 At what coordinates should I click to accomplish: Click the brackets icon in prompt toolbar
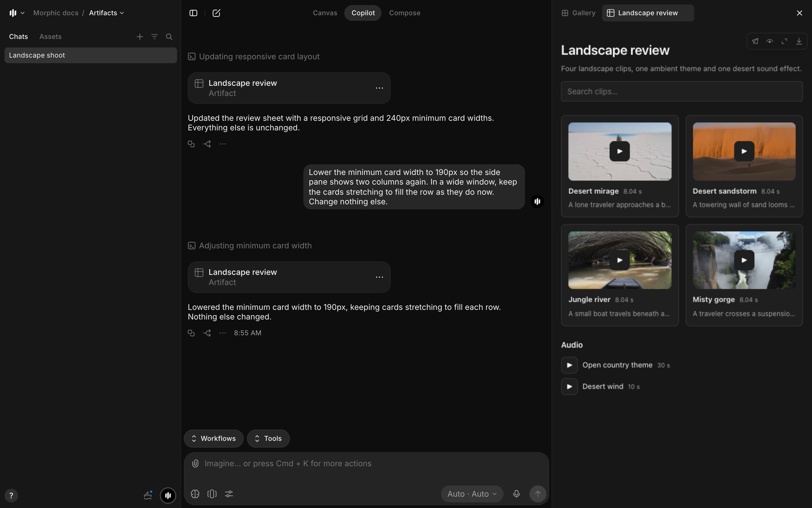212,494
